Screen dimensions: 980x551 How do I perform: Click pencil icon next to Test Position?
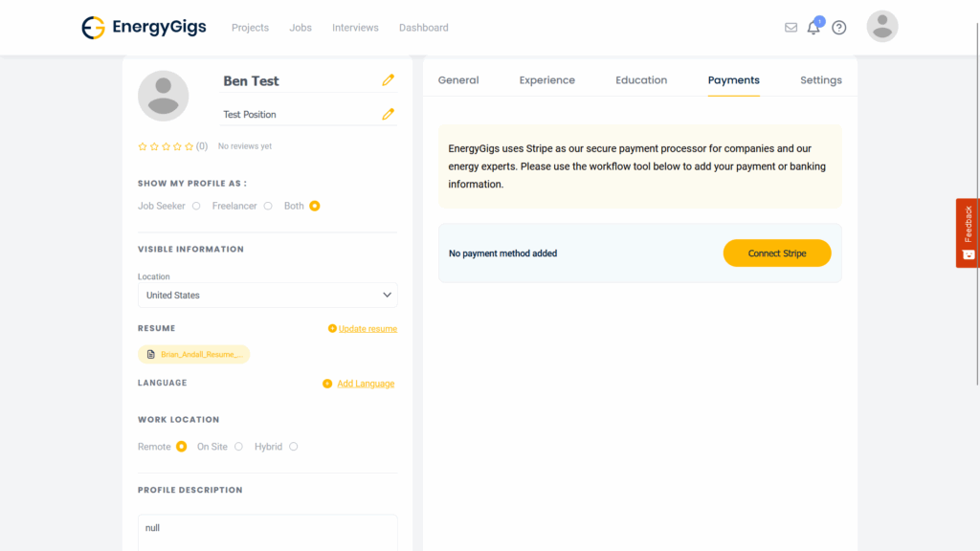click(388, 114)
